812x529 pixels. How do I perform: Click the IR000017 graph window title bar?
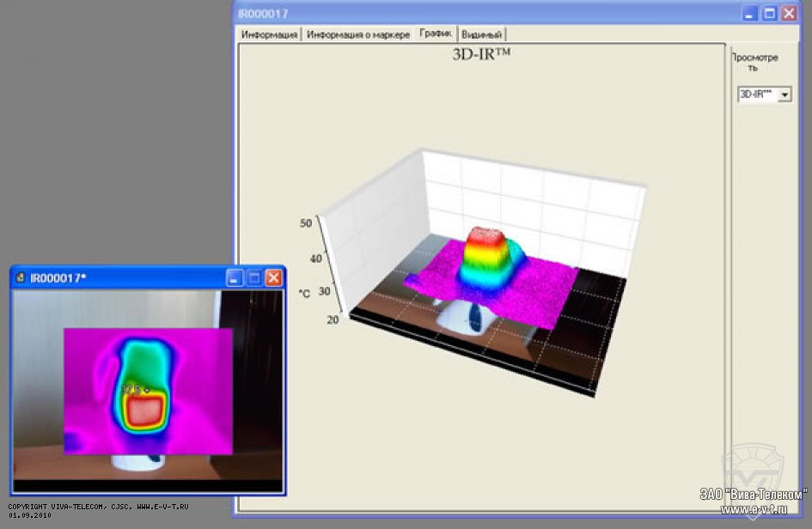tap(481, 13)
